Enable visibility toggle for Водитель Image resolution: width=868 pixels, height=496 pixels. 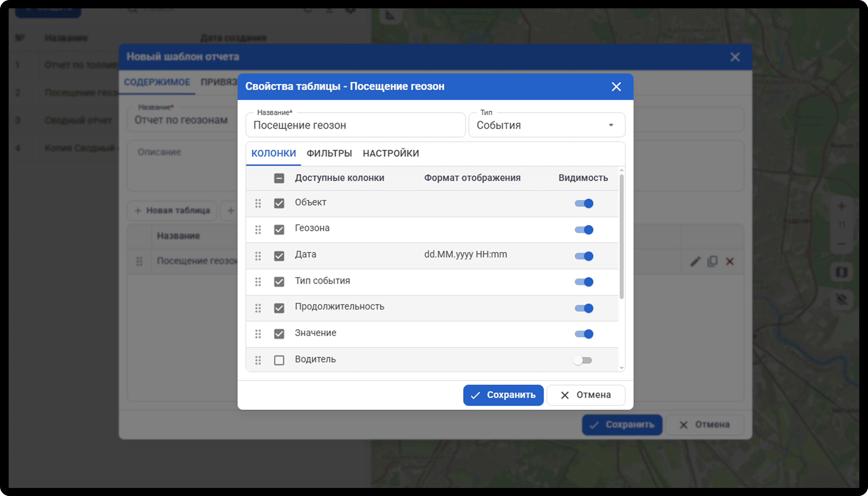pos(583,360)
